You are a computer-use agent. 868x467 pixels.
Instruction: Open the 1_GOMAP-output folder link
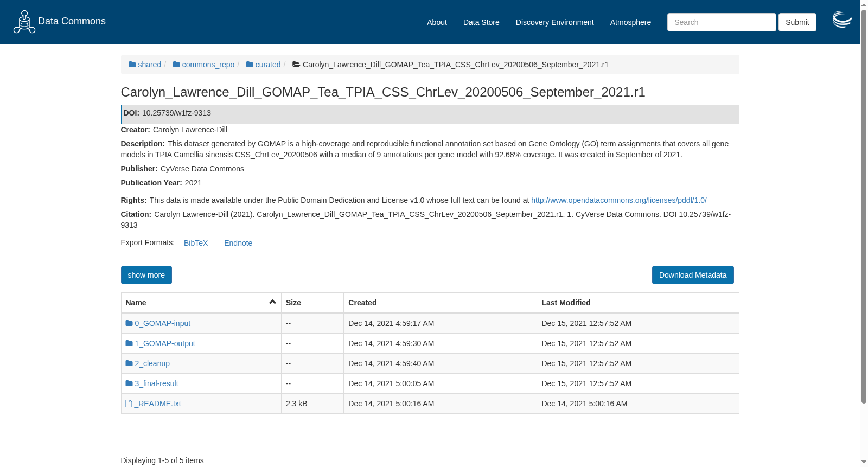click(x=165, y=343)
